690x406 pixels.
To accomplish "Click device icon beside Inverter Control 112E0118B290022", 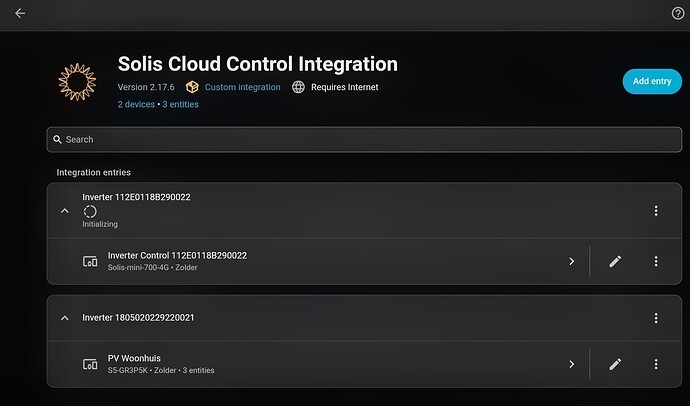I will coord(90,261).
